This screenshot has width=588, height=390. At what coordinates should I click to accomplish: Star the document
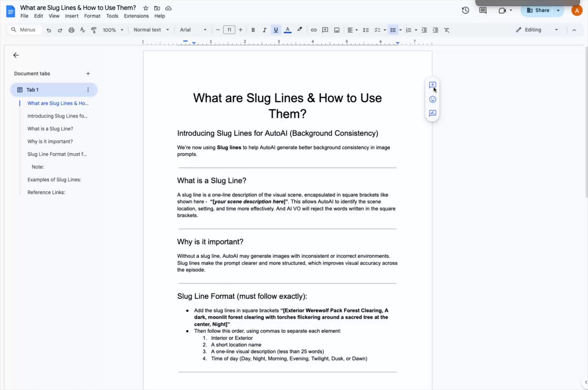(x=146, y=8)
